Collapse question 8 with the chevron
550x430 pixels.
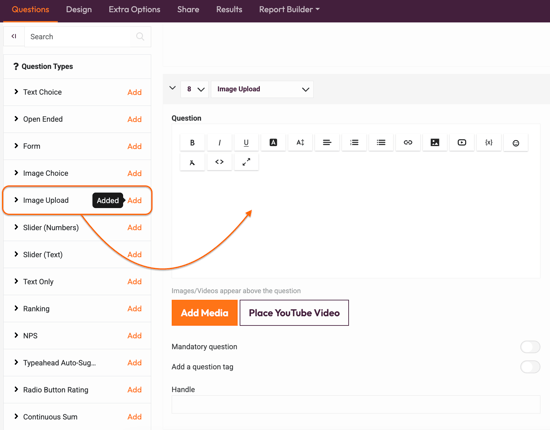pos(173,88)
